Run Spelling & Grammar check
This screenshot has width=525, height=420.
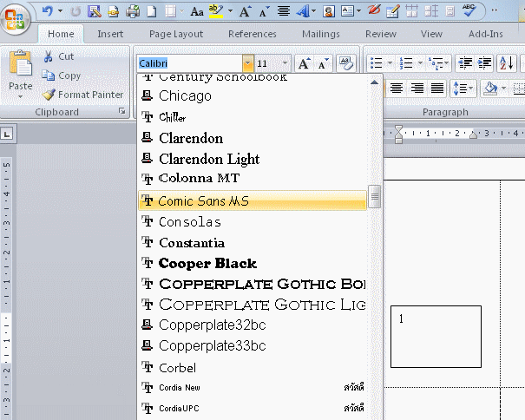[x=469, y=10]
